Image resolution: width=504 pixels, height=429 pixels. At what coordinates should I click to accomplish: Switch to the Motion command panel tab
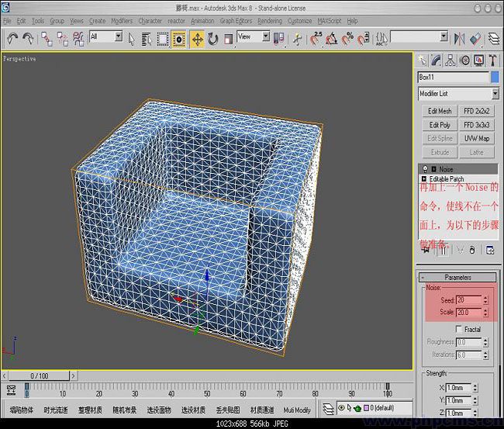click(464, 61)
